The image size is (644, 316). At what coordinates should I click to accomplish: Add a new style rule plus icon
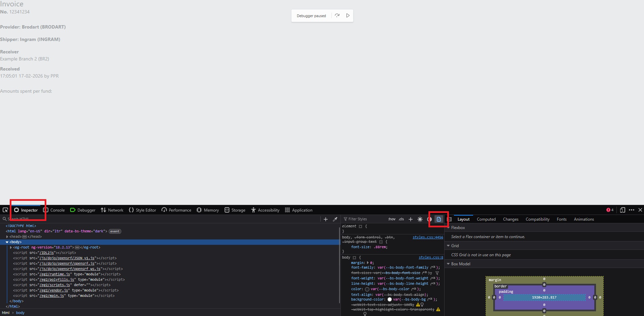410,219
